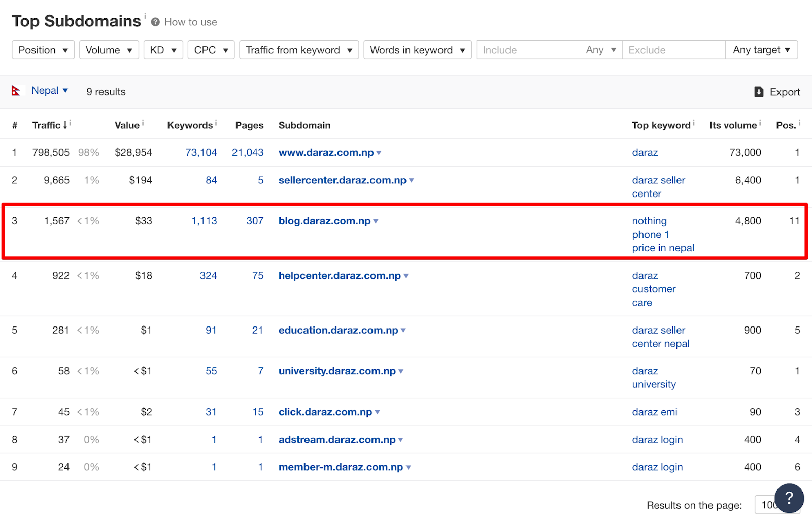Click the How to use help icon

[x=155, y=22]
